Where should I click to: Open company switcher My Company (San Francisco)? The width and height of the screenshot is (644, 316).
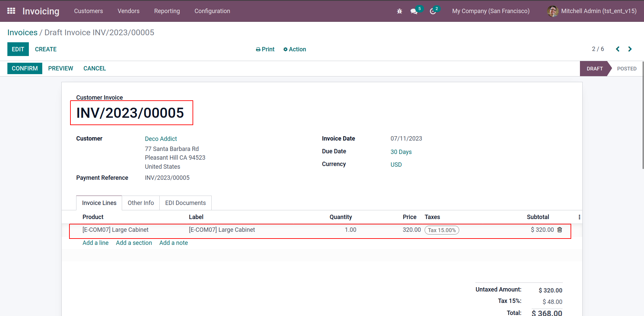click(491, 11)
